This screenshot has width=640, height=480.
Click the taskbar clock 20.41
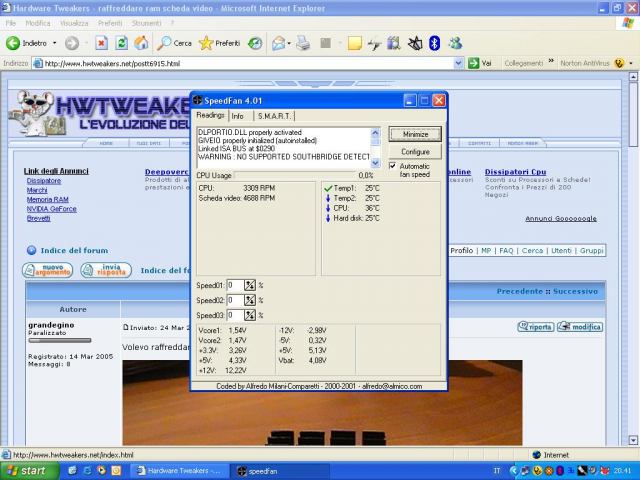[x=623, y=471]
